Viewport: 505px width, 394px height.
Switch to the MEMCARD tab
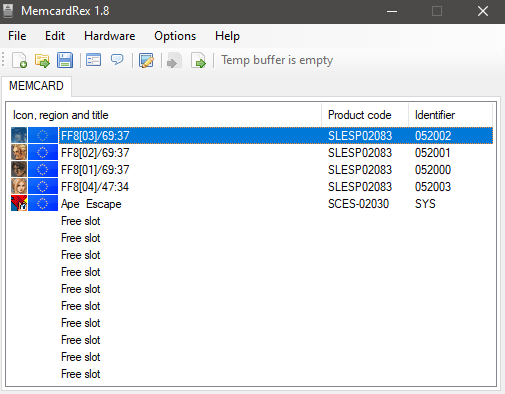36,86
